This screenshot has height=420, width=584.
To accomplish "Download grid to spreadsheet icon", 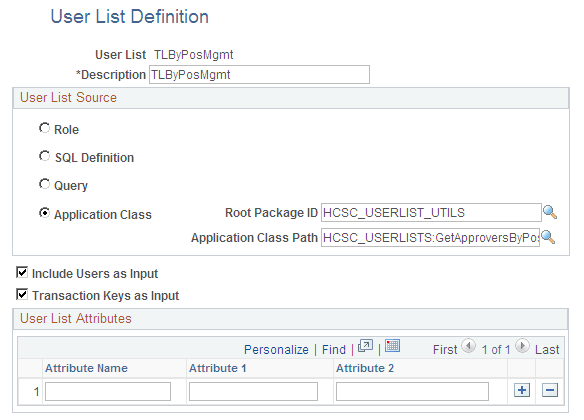I will pos(393,346).
